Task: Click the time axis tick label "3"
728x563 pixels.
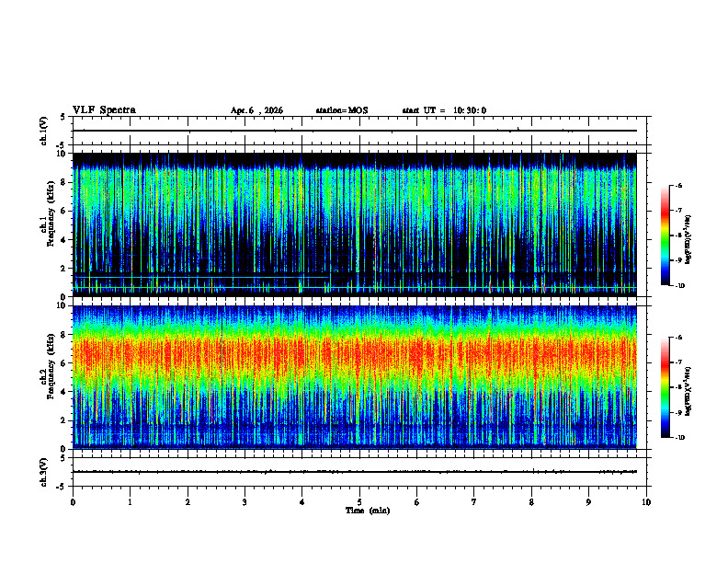Action: [245, 502]
